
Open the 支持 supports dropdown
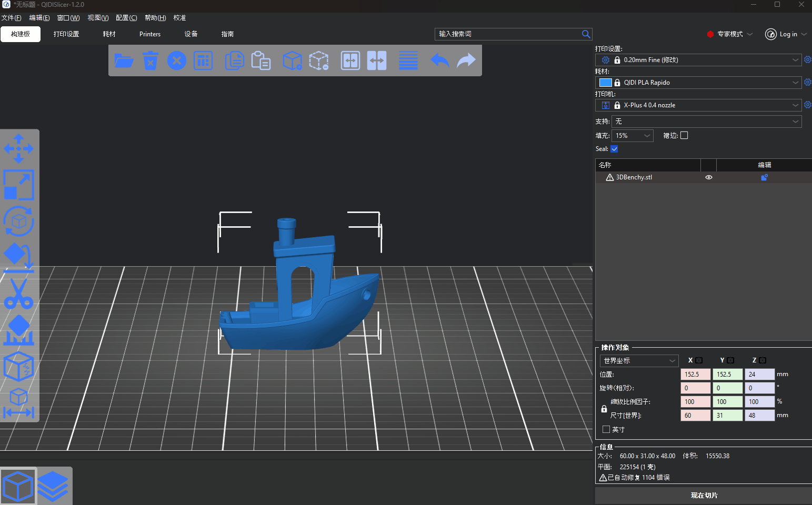(x=706, y=122)
